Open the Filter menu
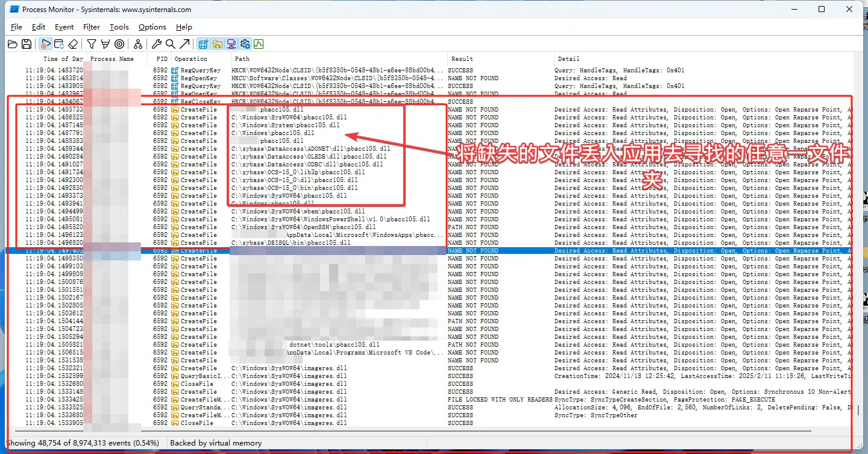The width and height of the screenshot is (868, 454). [92, 27]
